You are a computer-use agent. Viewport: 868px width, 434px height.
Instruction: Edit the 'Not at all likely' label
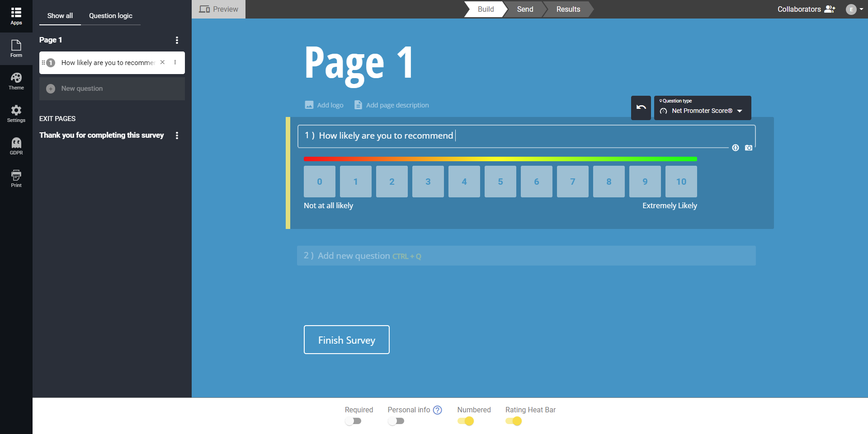[x=328, y=205]
